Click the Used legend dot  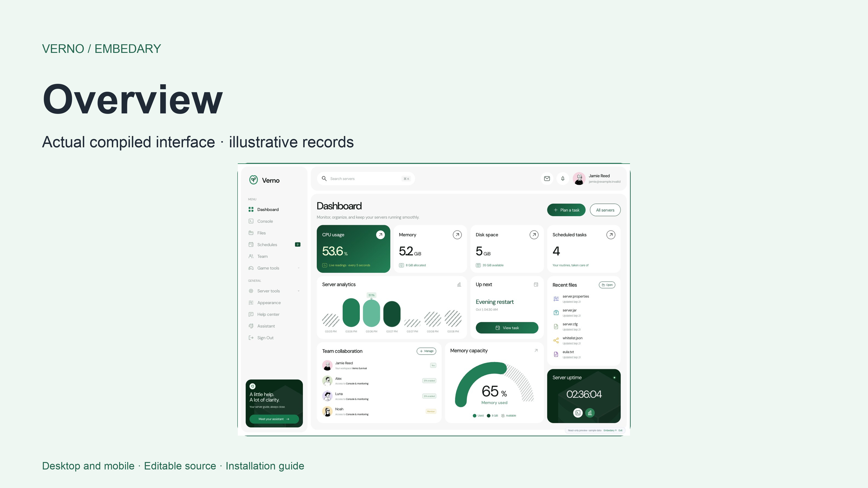(x=474, y=416)
